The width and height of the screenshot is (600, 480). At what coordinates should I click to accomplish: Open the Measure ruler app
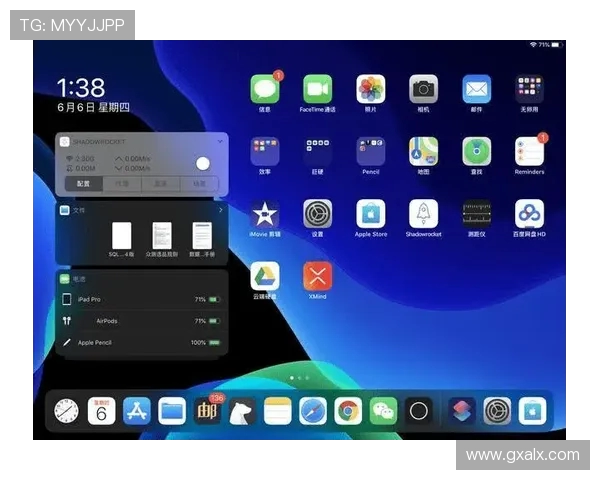pos(476,213)
